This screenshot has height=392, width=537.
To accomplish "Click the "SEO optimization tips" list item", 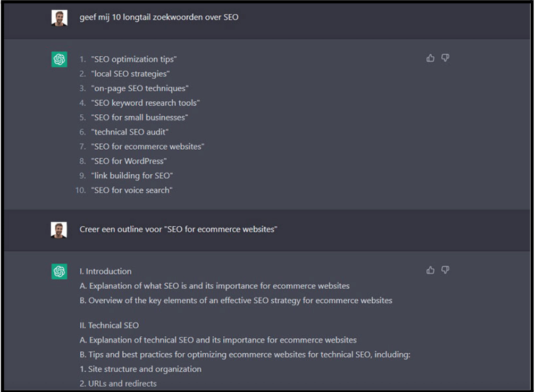I will click(x=133, y=59).
